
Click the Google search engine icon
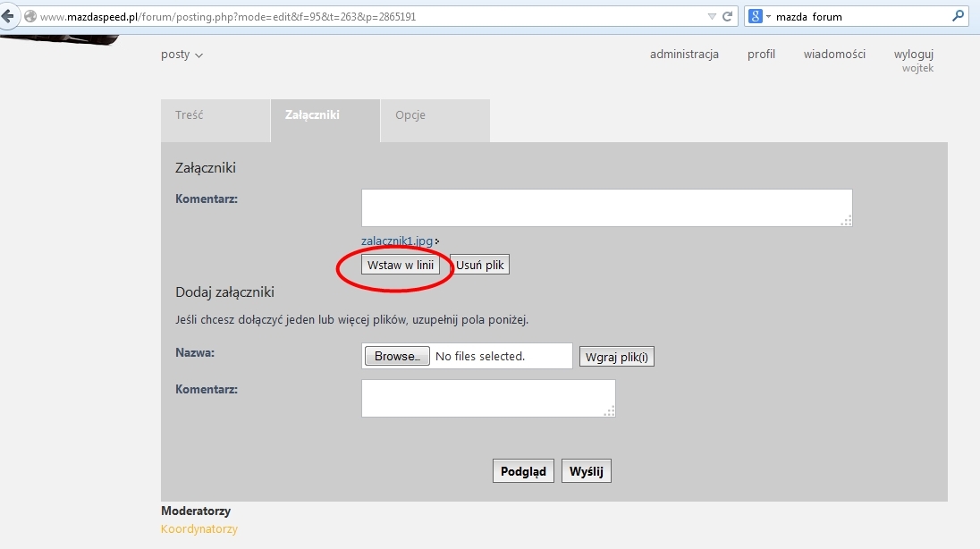[x=756, y=16]
